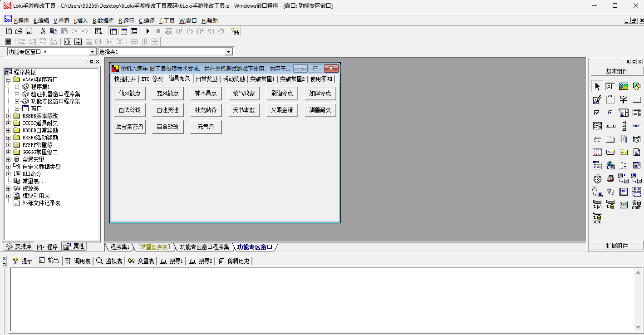This screenshot has width=644, height=335.
Task: Click the 扩展组件 button
Action: [617, 246]
